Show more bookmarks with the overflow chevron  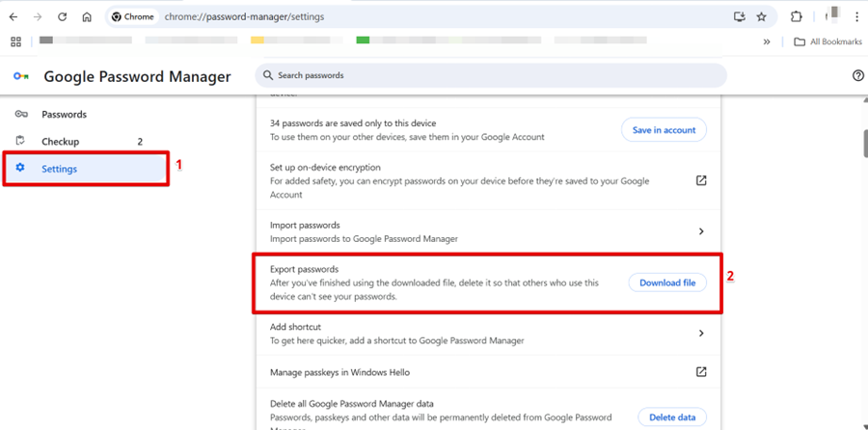[767, 41]
